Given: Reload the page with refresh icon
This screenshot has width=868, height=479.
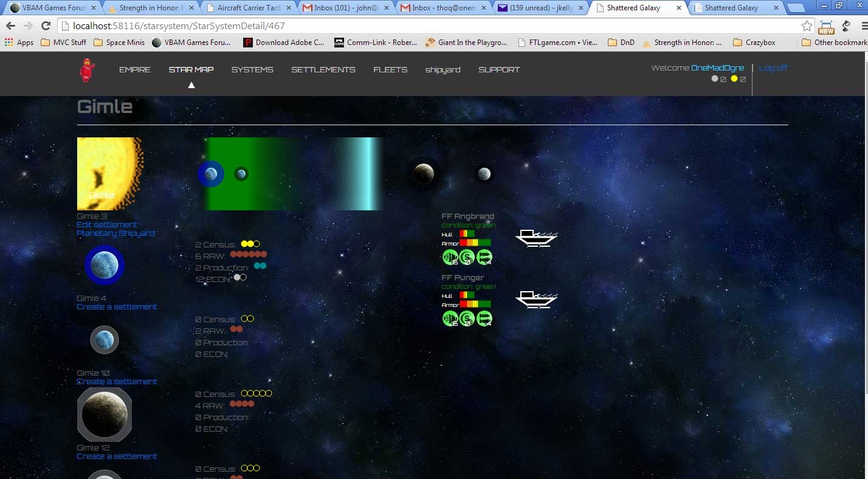Looking at the screenshot, I should coord(46,26).
